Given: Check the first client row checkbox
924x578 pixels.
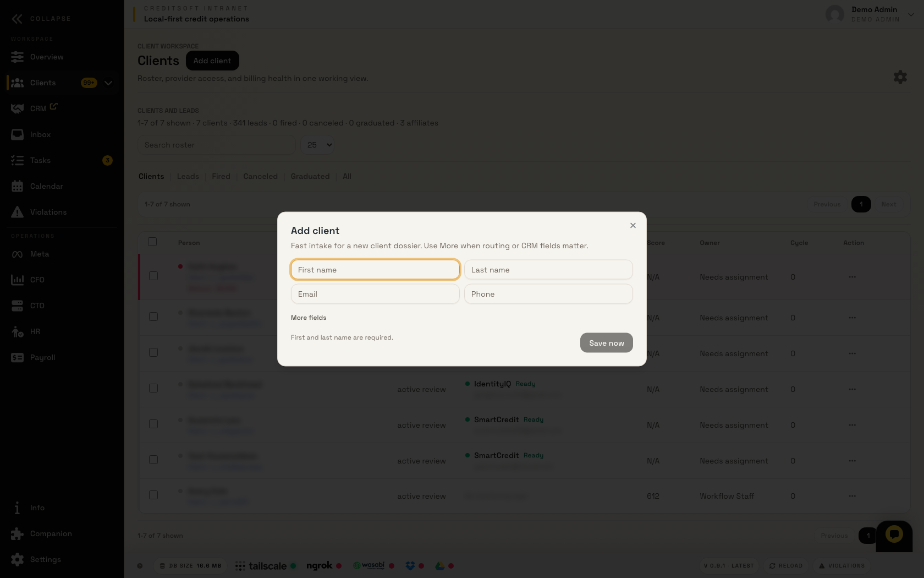Looking at the screenshot, I should point(153,276).
